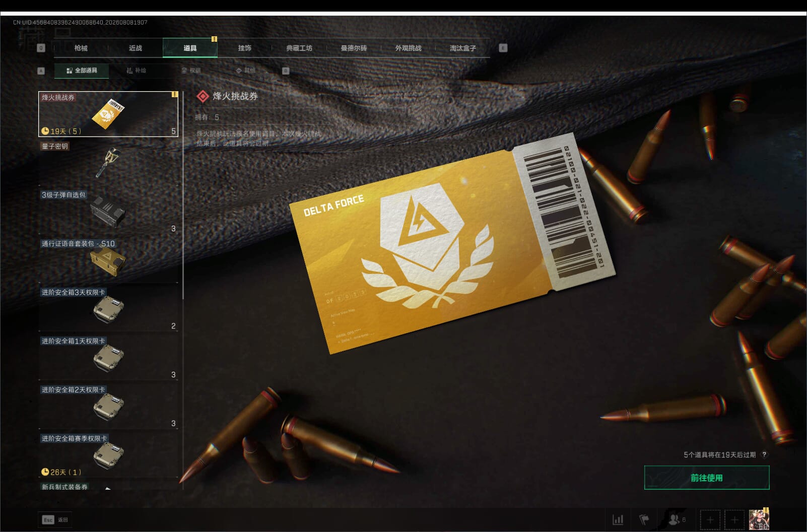The height and width of the screenshot is (532, 807).
Task: Select the 量子密钥 item
Action: pyautogui.click(x=108, y=162)
